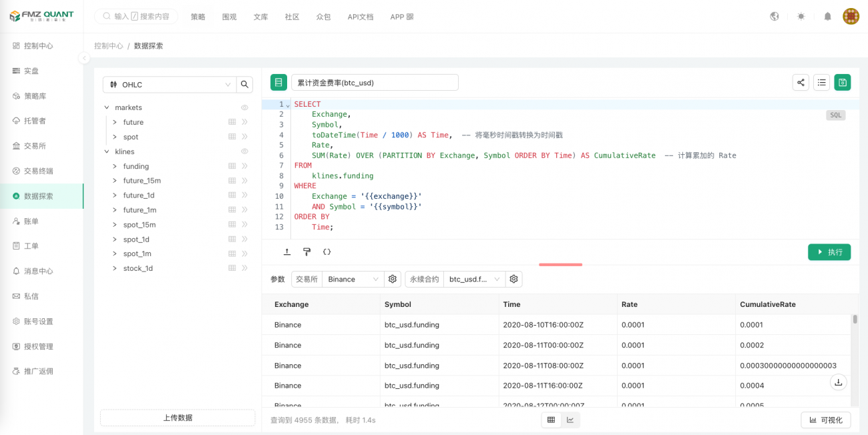Click the share query icon
868x435 pixels.
pyautogui.click(x=801, y=83)
